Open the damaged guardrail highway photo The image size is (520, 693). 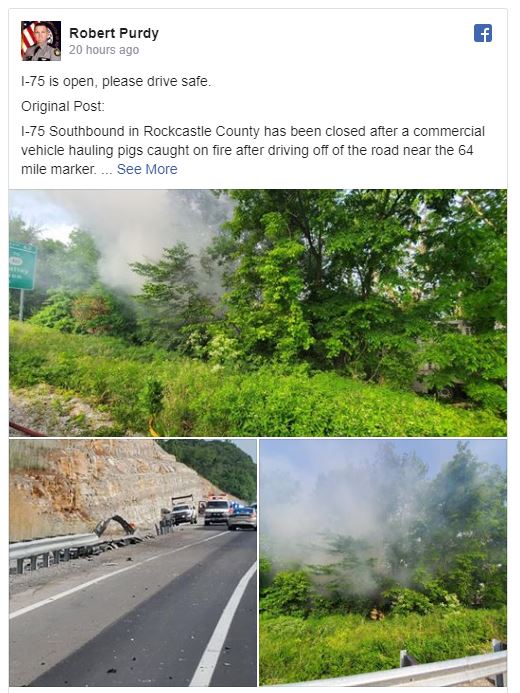tap(133, 563)
